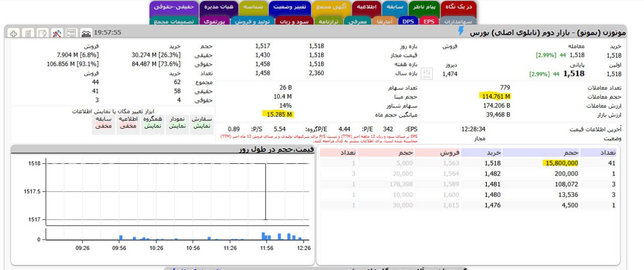
Task: Click the 174.206 B trade value
Action: coord(497,106)
